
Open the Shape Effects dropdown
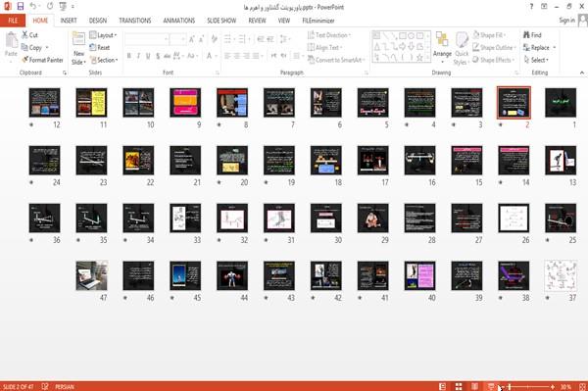click(494, 60)
